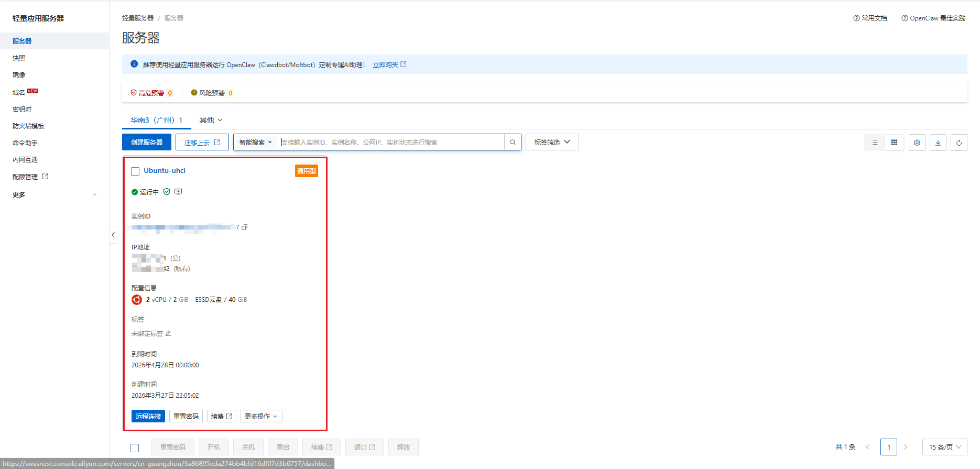The width and height of the screenshot is (980, 469).
Task: Open the 智能搜索 search type dropdown
Action: pos(255,142)
